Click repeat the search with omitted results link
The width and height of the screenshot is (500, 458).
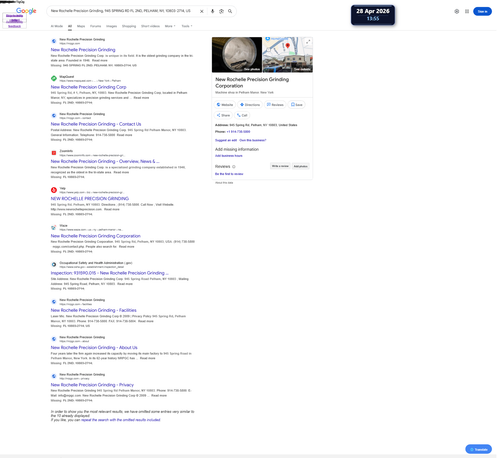click(121, 420)
